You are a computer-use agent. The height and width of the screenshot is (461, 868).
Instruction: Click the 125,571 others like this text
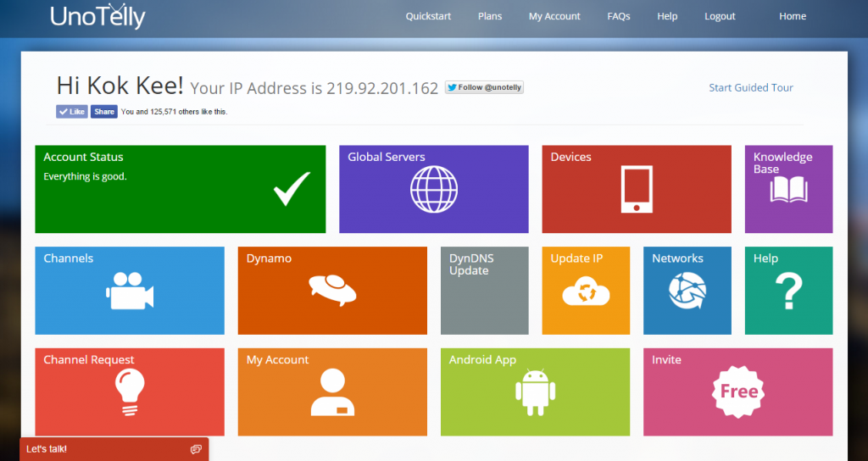coord(189,112)
